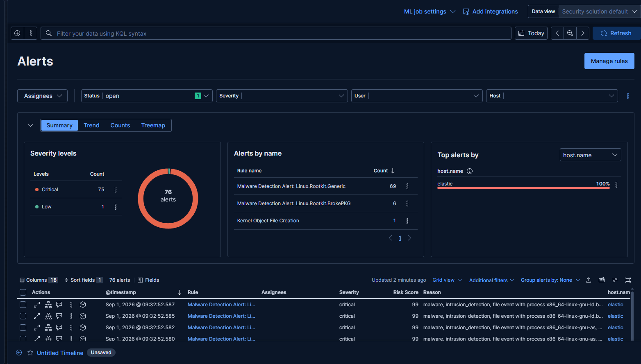Image resolution: width=641 pixels, height=364 pixels.
Task: Switch to the Treemap tab
Action: pyautogui.click(x=153, y=125)
